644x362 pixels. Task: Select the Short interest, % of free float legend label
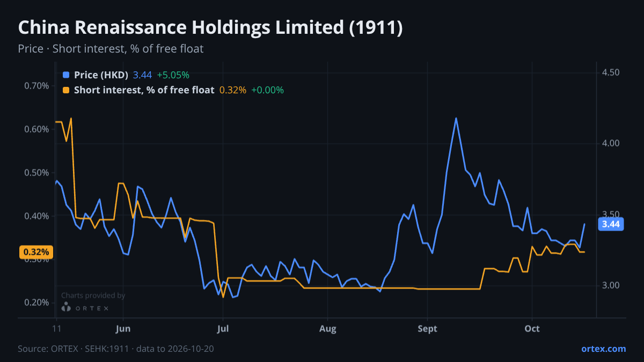pyautogui.click(x=144, y=90)
